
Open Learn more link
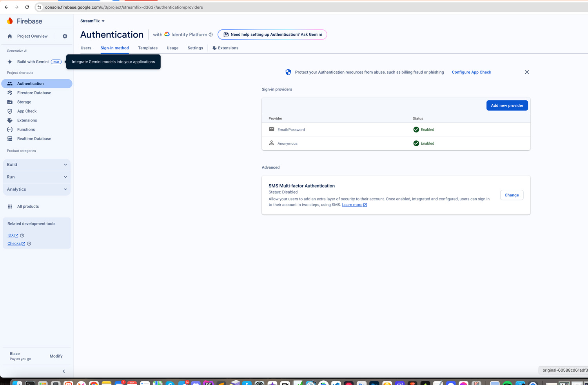(354, 205)
